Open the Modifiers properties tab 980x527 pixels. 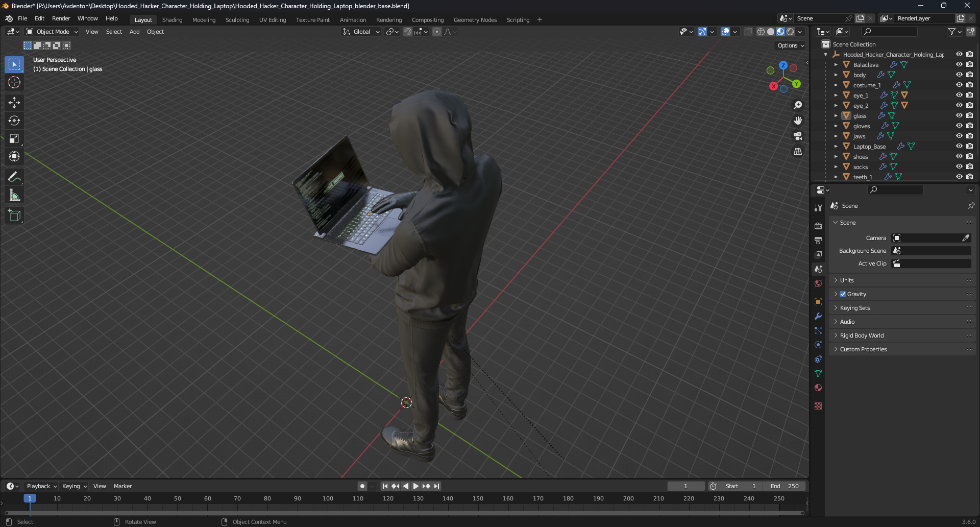818,316
